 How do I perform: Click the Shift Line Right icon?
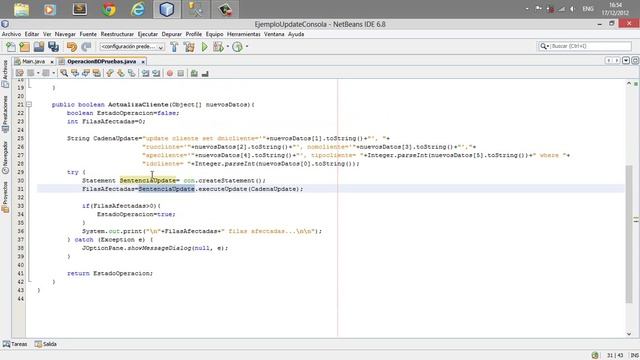(156, 73)
